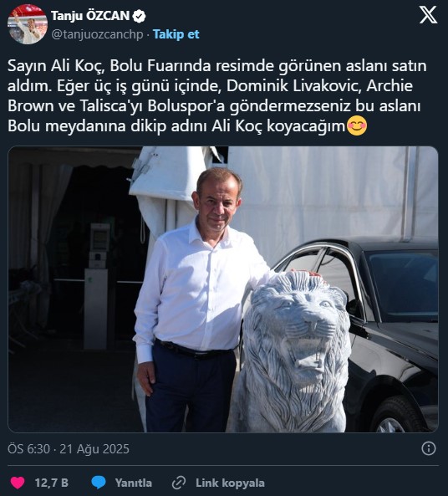Click the Tanju ÖZCAN display name

click(90, 16)
